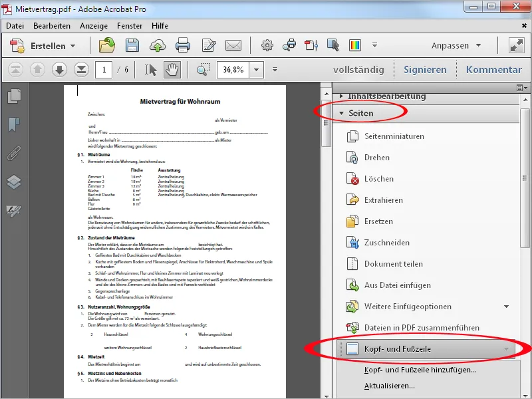The width and height of the screenshot is (532, 399).
Task: Open the zoom level dropdown arrow
Action: click(x=257, y=70)
